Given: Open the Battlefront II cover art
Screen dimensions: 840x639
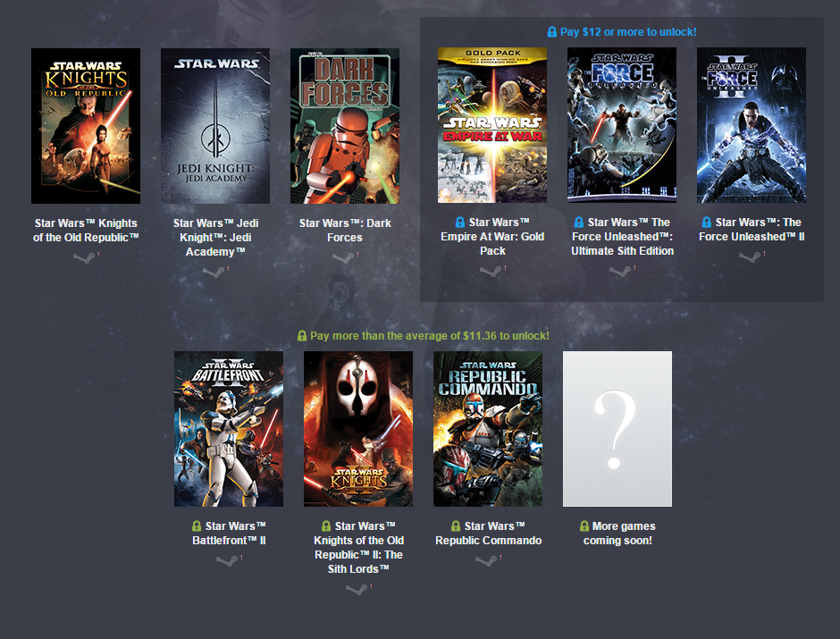Looking at the screenshot, I should pyautogui.click(x=229, y=429).
